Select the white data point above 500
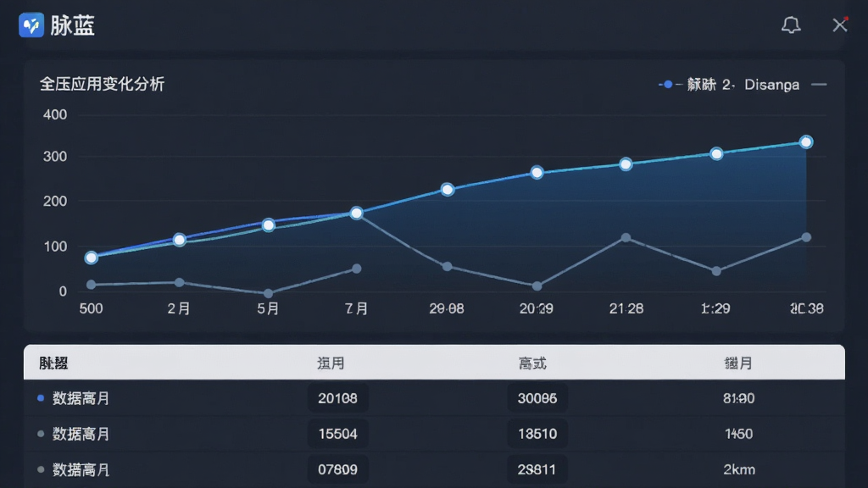Image resolution: width=868 pixels, height=488 pixels. (92, 258)
